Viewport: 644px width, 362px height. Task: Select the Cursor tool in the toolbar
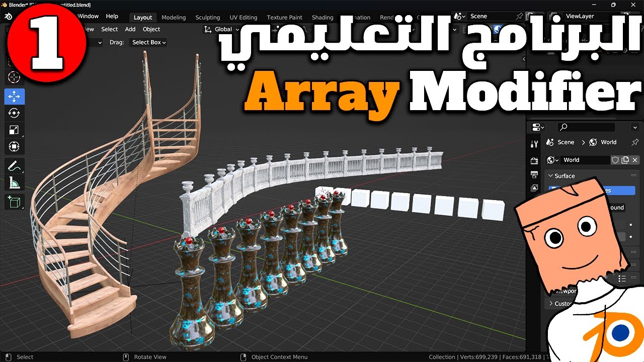14,77
